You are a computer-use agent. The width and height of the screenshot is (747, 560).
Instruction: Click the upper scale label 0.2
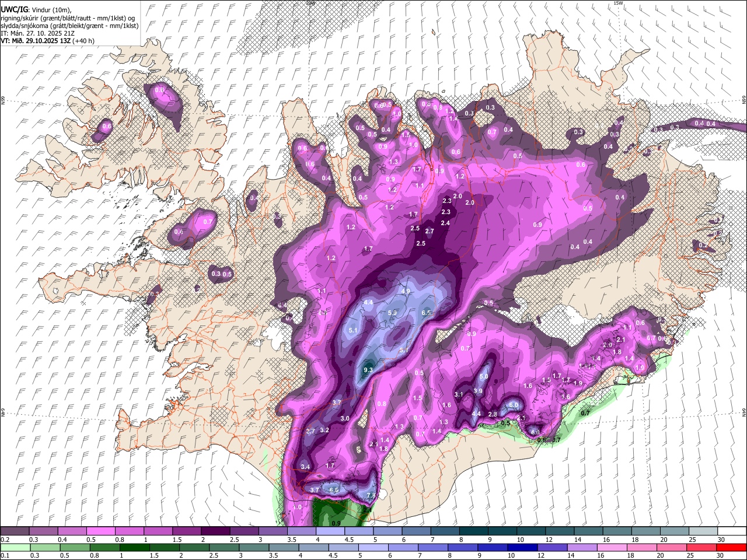point(4,540)
